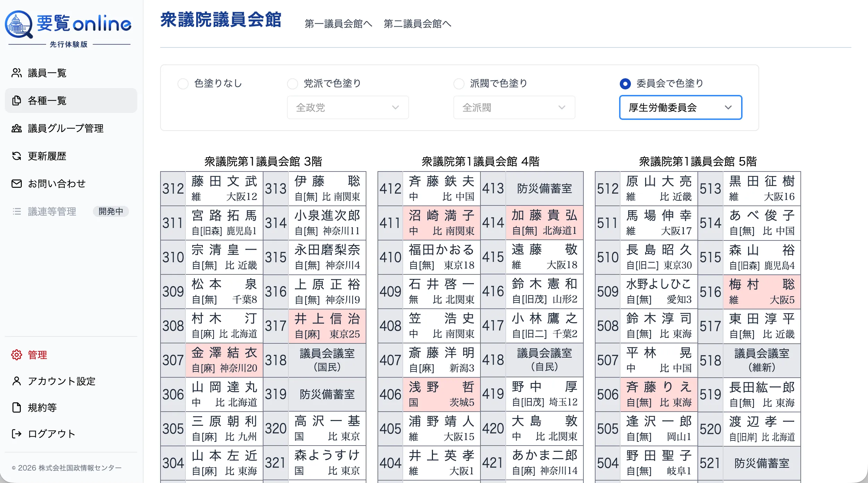Image resolution: width=868 pixels, height=483 pixels.
Task: Select the 派閥で色塗り radio button
Action: tap(459, 84)
